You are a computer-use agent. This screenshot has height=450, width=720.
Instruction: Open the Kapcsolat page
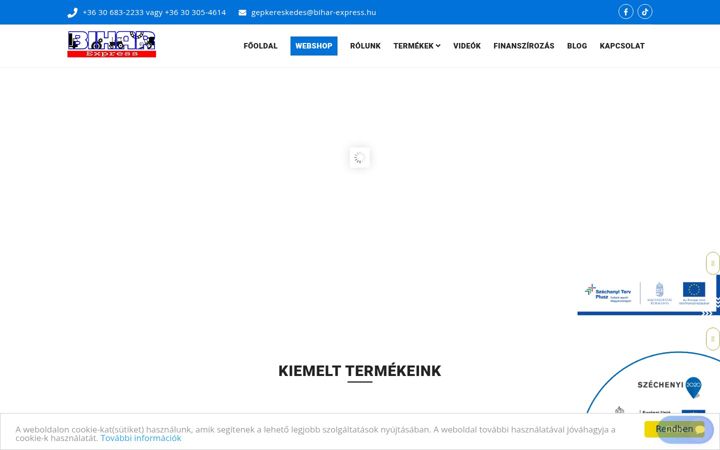[x=622, y=46]
